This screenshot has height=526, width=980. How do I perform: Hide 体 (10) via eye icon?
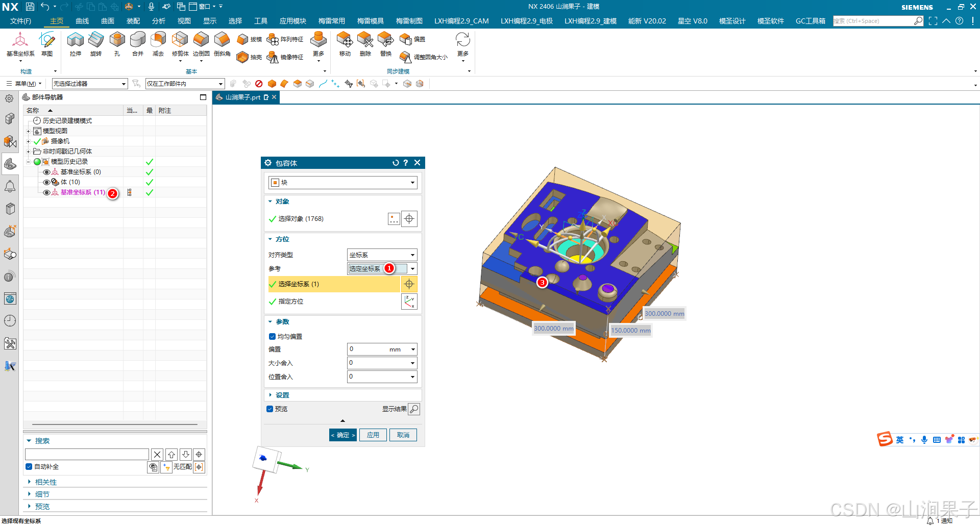click(x=46, y=182)
